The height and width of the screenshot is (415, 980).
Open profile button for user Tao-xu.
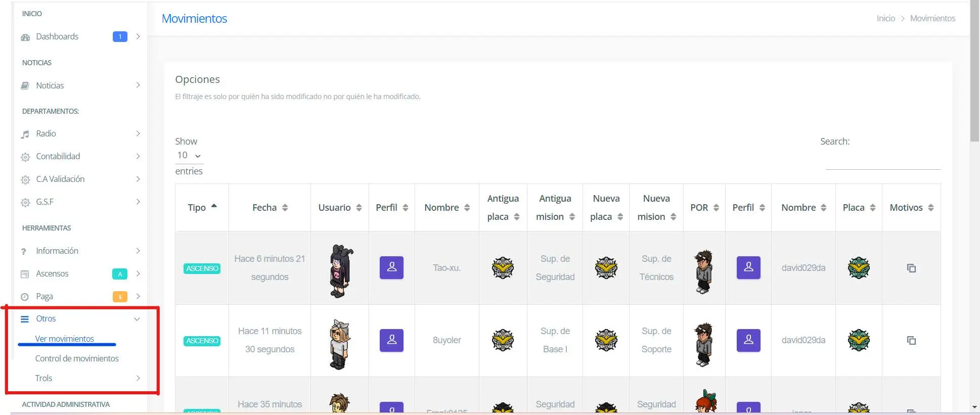391,267
